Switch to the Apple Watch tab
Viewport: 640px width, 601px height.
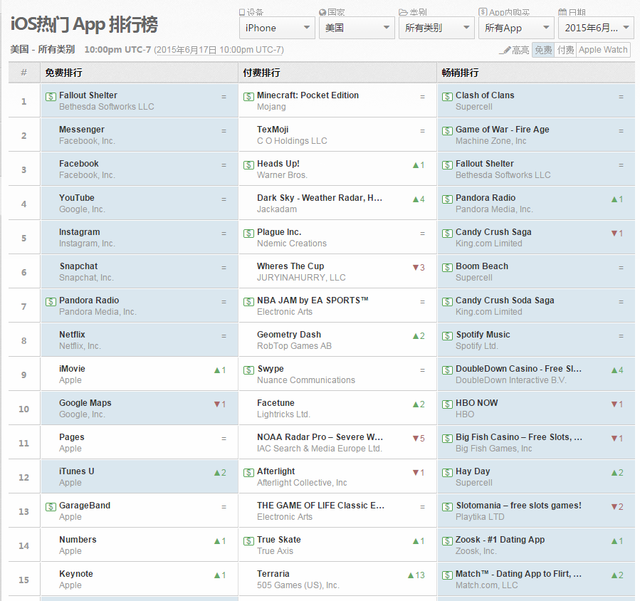[603, 50]
